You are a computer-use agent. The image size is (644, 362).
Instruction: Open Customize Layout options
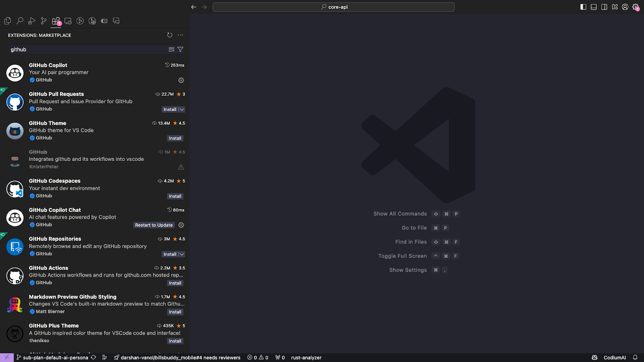click(x=615, y=7)
